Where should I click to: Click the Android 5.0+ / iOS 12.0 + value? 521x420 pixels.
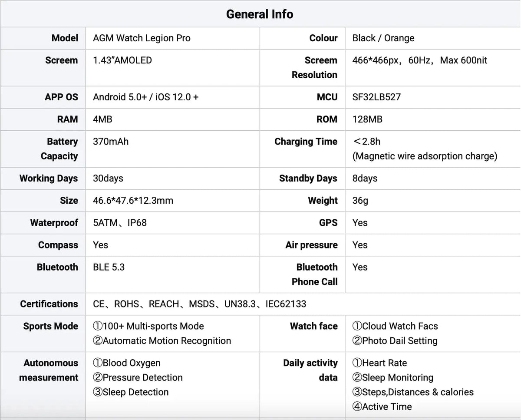pyautogui.click(x=146, y=97)
